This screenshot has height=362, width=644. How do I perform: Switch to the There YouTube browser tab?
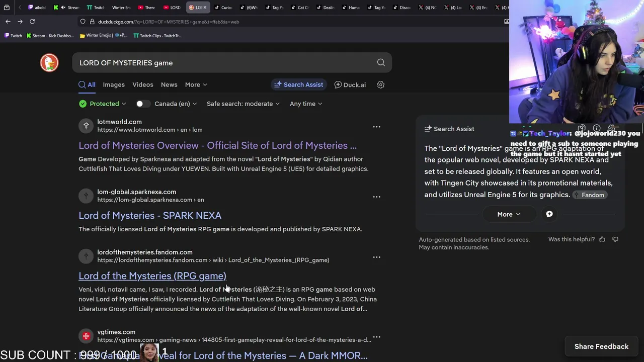[146, 8]
